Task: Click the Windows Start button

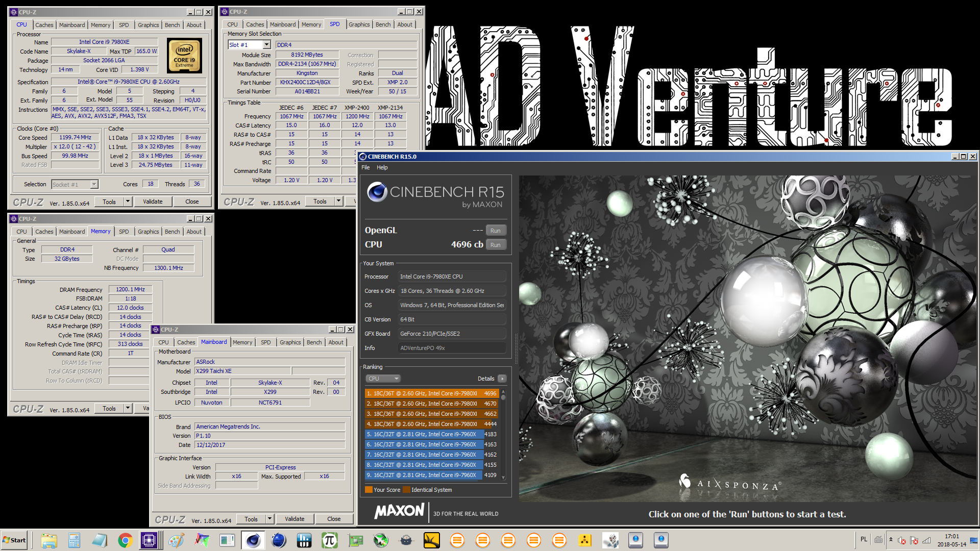Action: pos(15,540)
